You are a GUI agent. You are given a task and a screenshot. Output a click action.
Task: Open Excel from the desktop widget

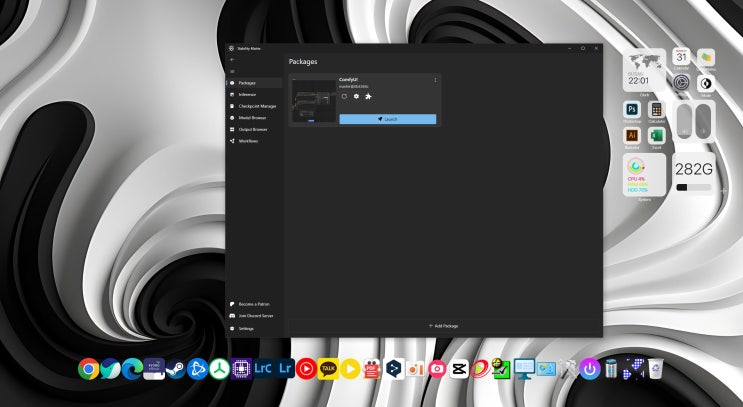point(656,136)
